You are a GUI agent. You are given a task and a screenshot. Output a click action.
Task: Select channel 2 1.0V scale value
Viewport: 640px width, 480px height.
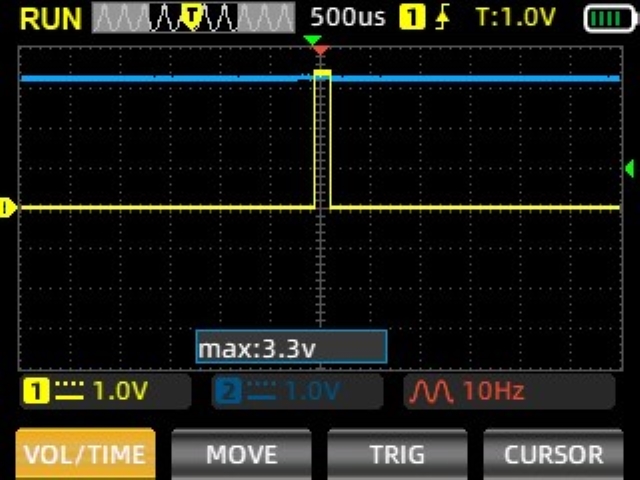[x=312, y=391]
